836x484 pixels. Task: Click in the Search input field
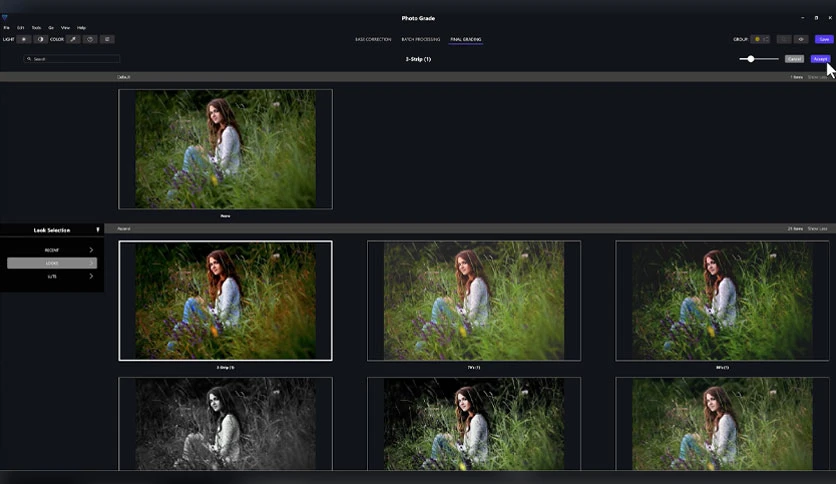[71, 59]
